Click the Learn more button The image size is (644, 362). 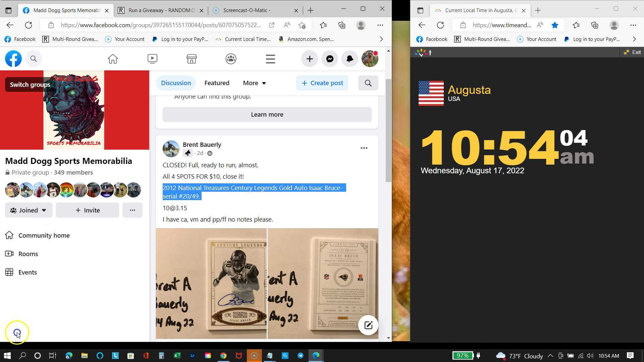(x=267, y=115)
